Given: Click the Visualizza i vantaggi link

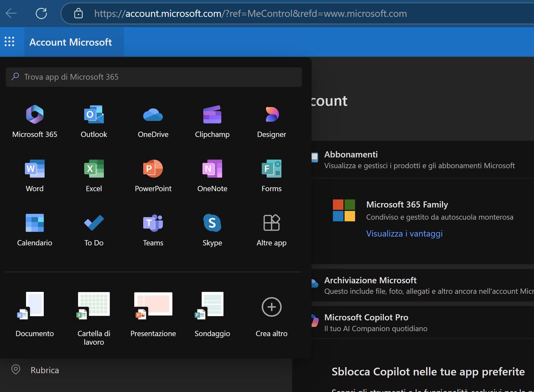Looking at the screenshot, I should coord(404,233).
